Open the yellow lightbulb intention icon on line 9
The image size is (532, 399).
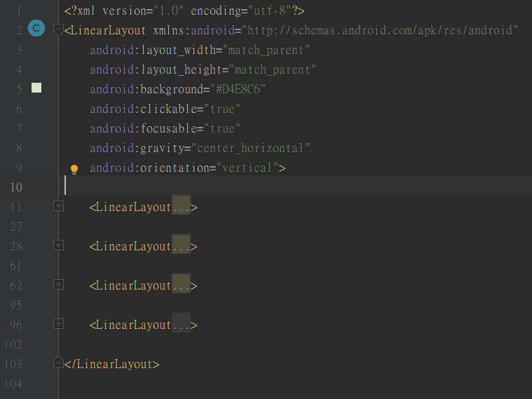pyautogui.click(x=74, y=169)
